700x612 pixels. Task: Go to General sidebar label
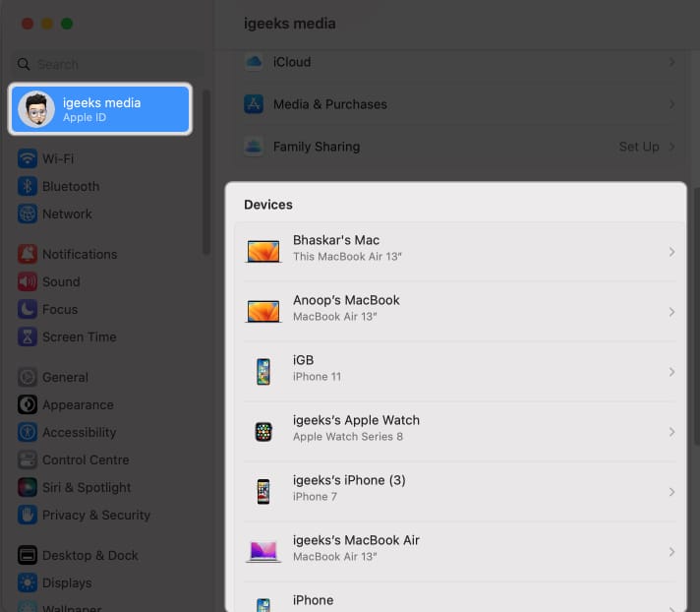click(65, 378)
